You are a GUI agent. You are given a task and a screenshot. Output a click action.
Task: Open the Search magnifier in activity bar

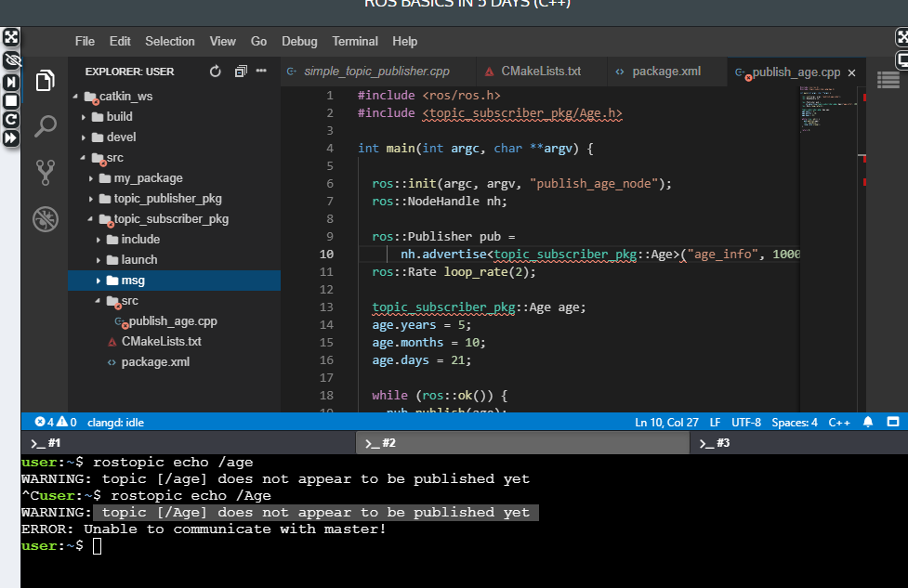45,126
